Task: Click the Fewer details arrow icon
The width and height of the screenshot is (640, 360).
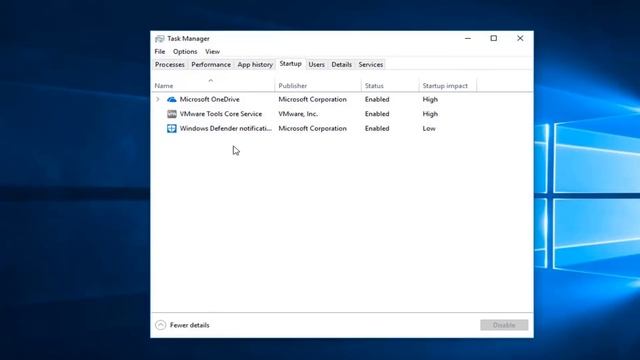Action: pyautogui.click(x=161, y=325)
